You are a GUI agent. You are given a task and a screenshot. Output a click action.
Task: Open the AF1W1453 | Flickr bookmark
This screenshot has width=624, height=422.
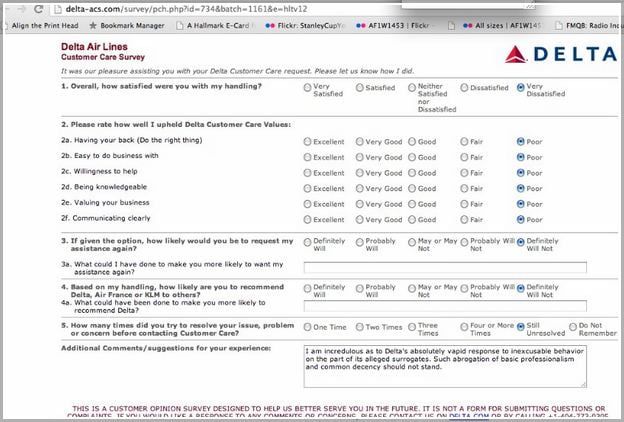[x=393, y=25]
